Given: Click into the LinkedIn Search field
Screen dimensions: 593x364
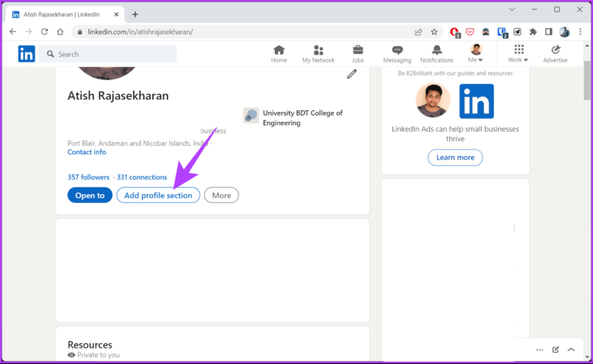Looking at the screenshot, I should click(x=108, y=54).
